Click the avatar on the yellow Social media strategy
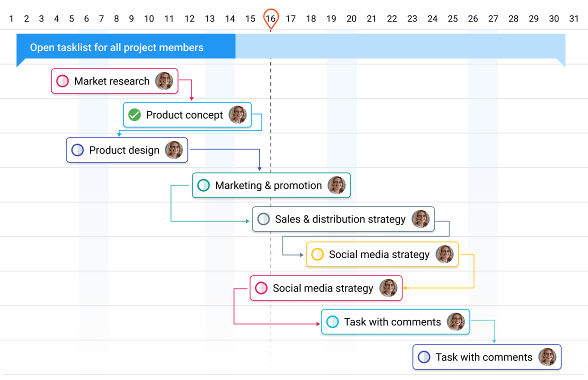Viewport: 588px width, 380px height. pyautogui.click(x=444, y=254)
